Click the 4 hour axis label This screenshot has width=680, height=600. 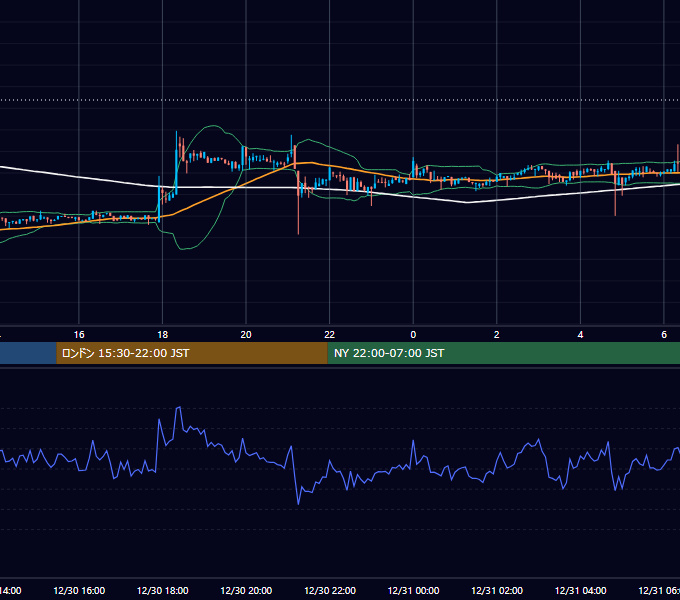pyautogui.click(x=580, y=335)
